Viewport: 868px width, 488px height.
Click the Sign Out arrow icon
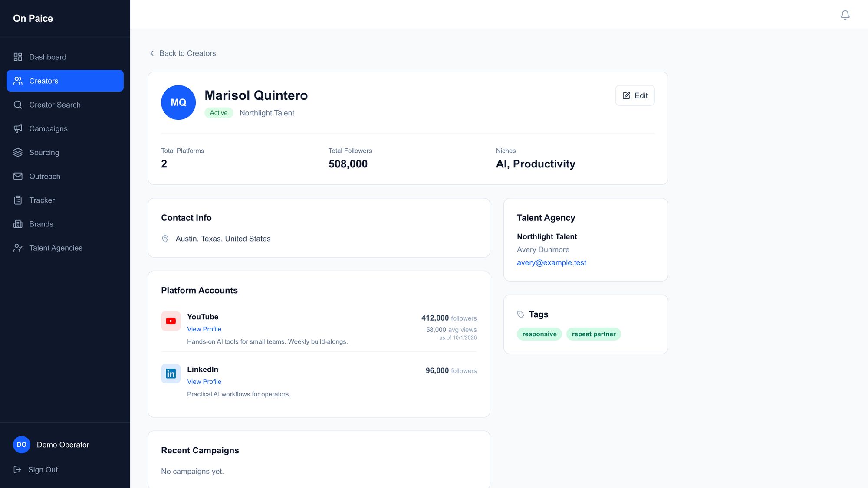pos(17,469)
